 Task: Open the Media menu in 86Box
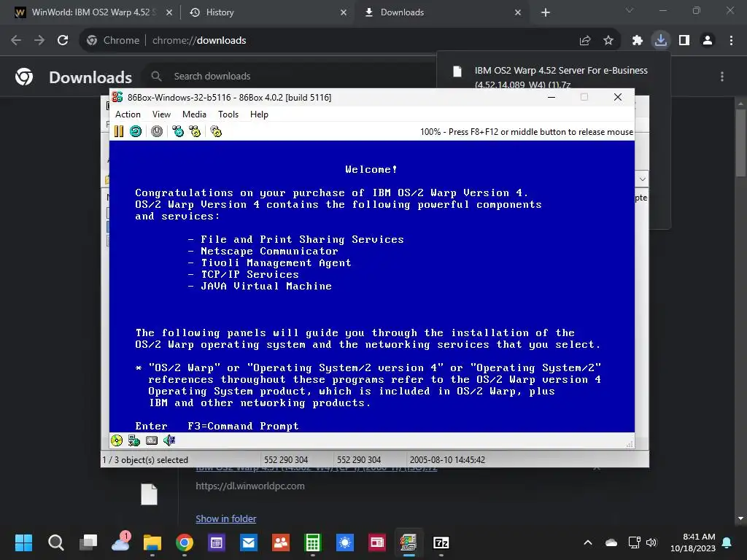pyautogui.click(x=194, y=114)
